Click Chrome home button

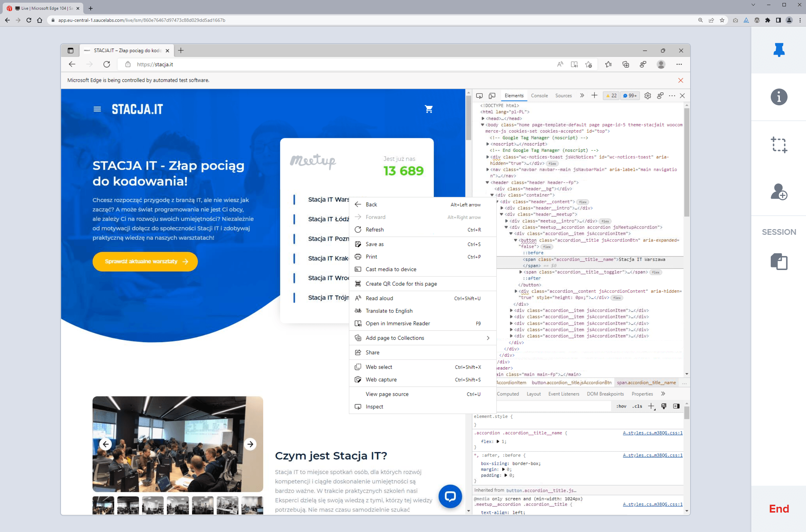[40, 20]
